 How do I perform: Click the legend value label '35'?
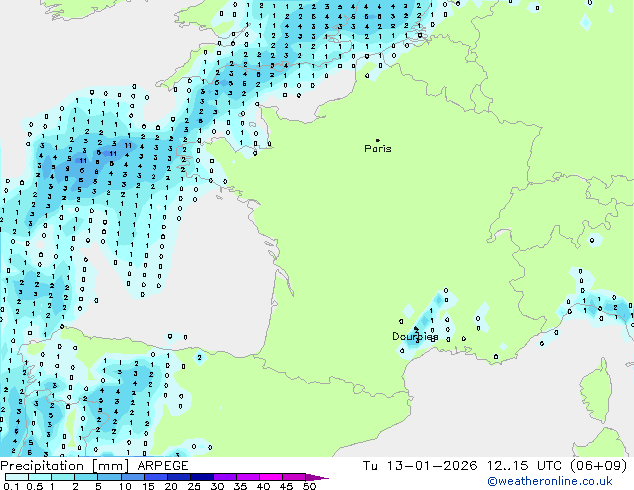pyautogui.click(x=240, y=486)
